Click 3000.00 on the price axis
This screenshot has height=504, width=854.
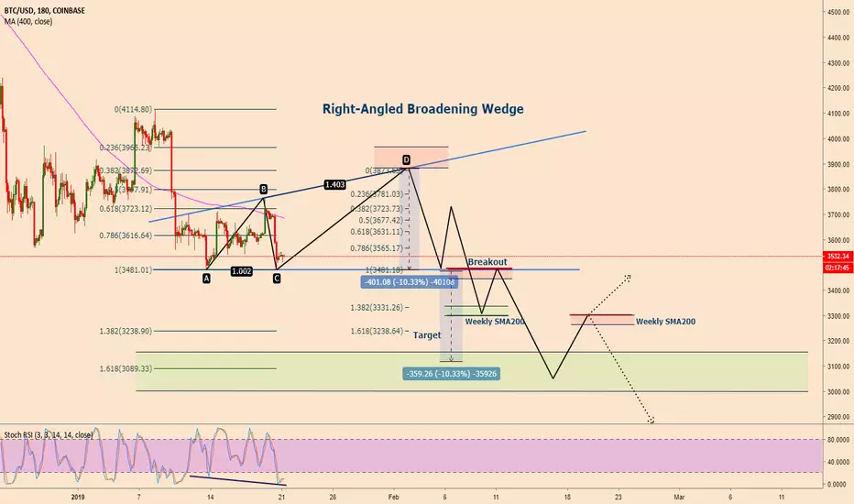pos(838,392)
